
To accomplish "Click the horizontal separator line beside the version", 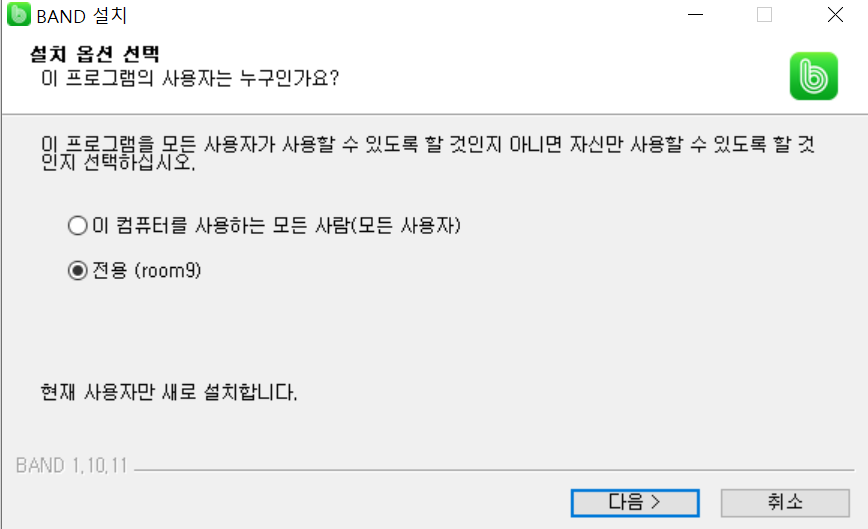I will [x=494, y=470].
